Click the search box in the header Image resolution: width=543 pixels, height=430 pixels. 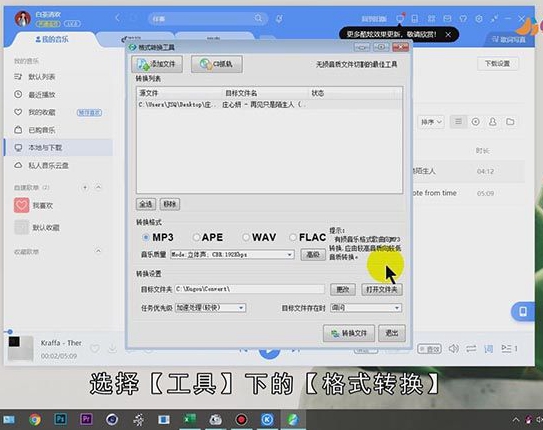click(x=208, y=18)
